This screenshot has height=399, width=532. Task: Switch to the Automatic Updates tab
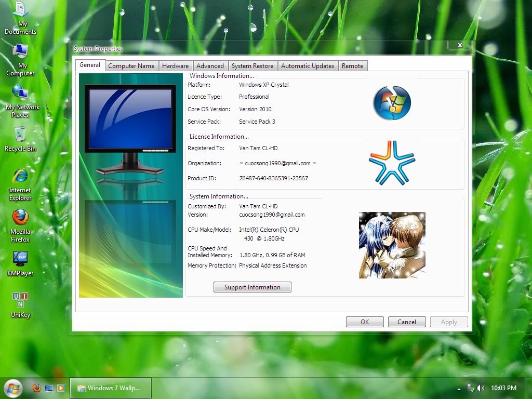(x=307, y=66)
